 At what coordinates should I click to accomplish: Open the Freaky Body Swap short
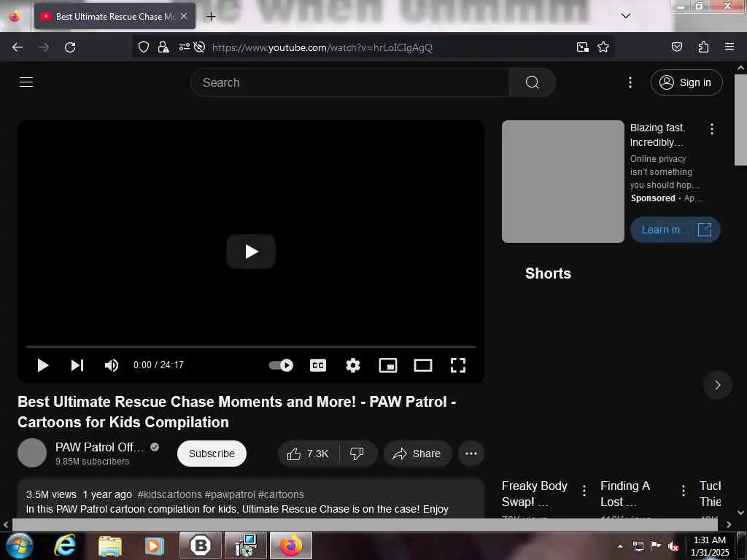pyautogui.click(x=535, y=494)
